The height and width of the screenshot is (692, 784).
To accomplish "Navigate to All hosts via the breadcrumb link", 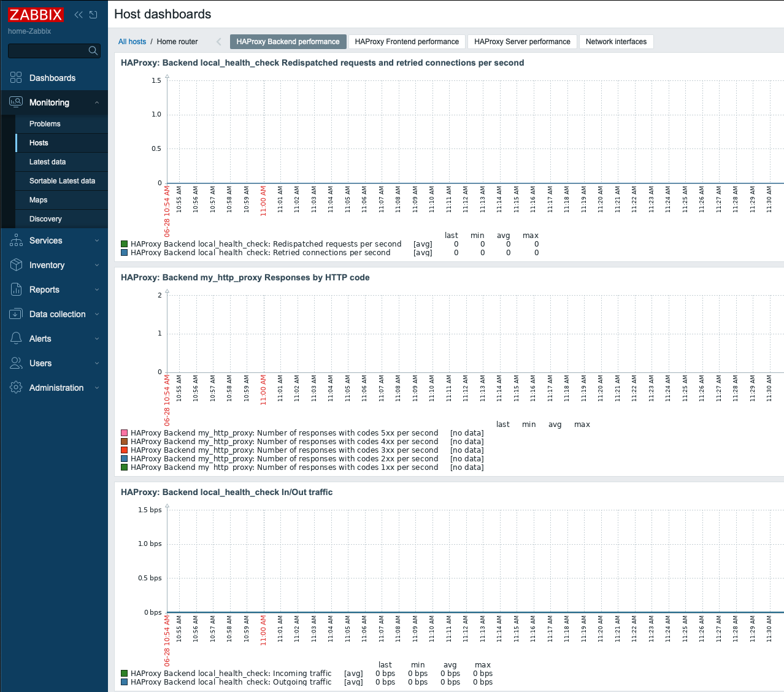I will (x=132, y=41).
